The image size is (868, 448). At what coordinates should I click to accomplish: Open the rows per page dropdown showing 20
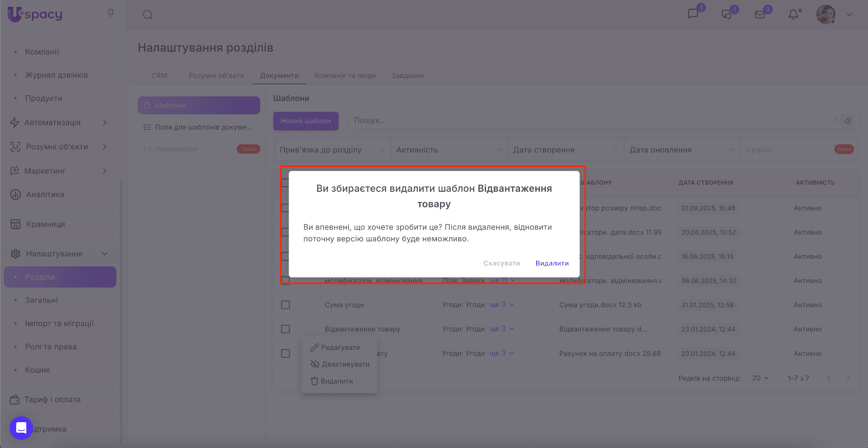coord(760,378)
